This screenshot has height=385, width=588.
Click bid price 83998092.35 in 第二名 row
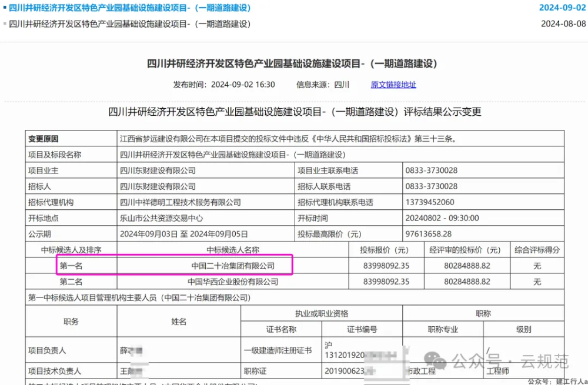[386, 282]
